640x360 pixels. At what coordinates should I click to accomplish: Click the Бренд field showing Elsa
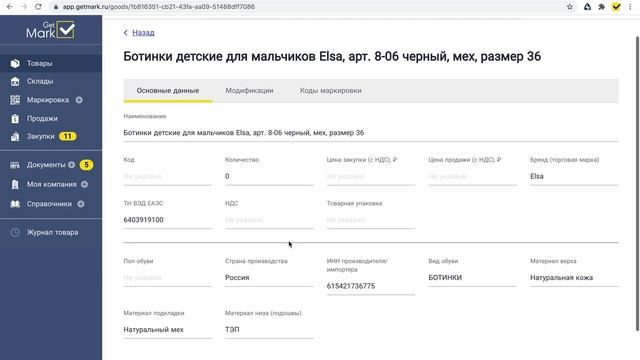[574, 176]
